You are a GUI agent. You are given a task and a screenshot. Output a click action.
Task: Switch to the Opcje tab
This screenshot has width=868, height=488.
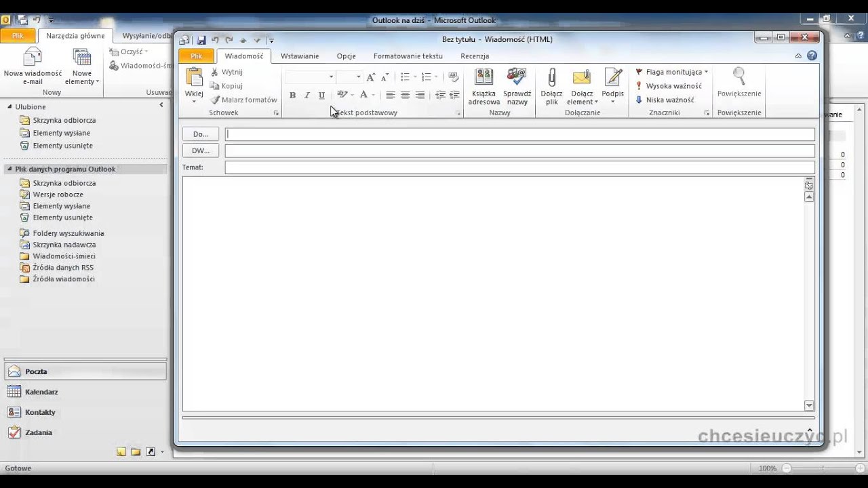click(x=346, y=56)
